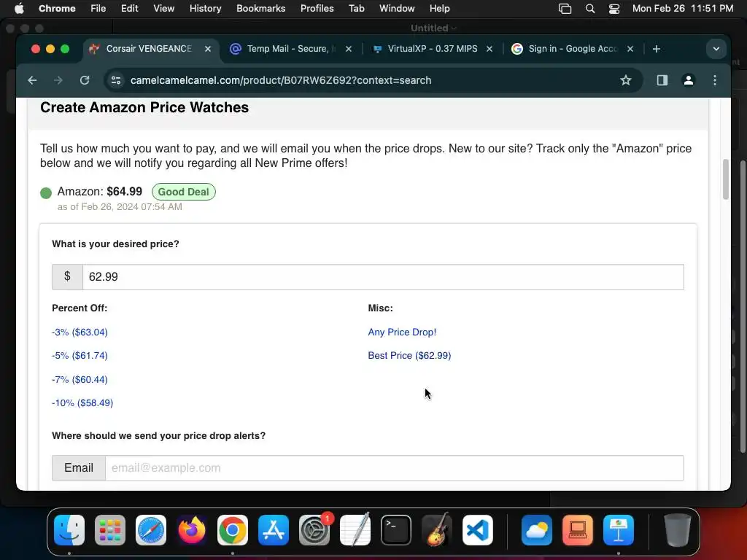
Task: Close the Sign in - Google Account tab
Action: pos(630,49)
